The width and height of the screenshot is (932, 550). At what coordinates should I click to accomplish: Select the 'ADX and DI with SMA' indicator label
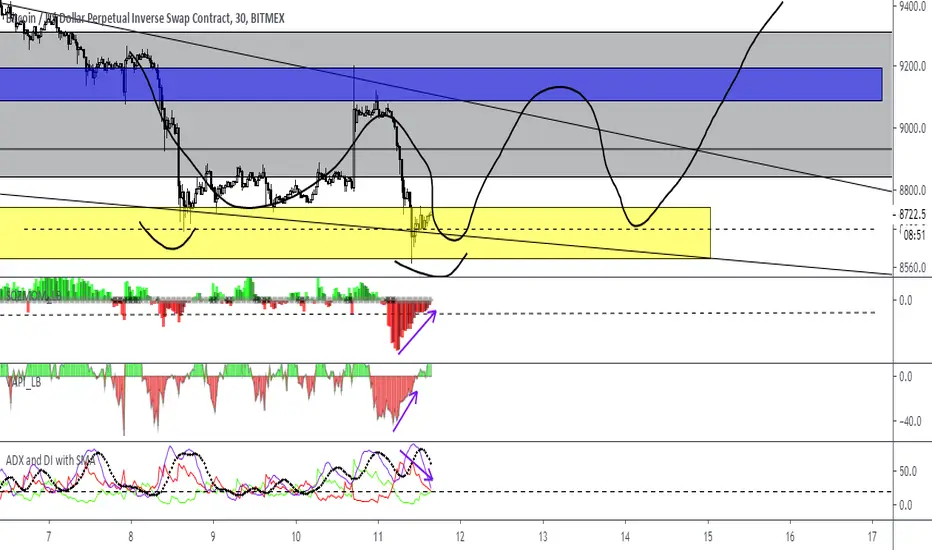(x=50, y=460)
